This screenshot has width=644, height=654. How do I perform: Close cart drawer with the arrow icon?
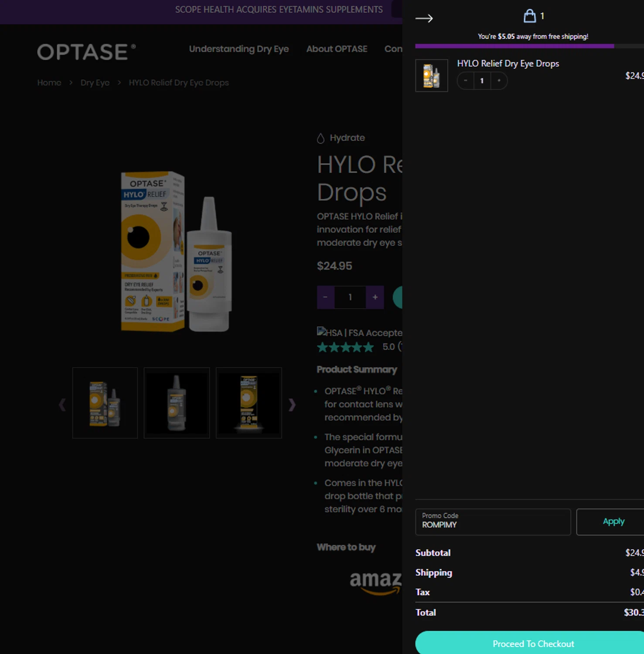click(x=424, y=18)
